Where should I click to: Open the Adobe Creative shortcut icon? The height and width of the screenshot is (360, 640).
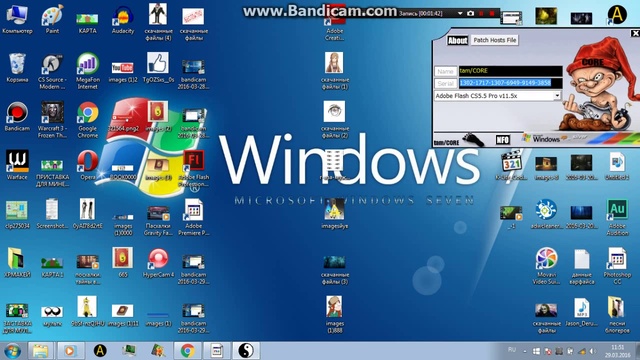coord(334,24)
